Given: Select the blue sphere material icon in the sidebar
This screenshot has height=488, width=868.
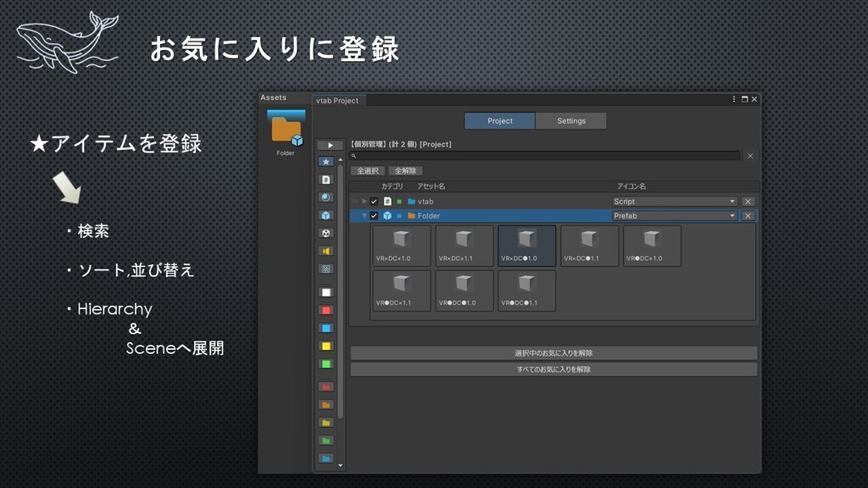Looking at the screenshot, I should click(x=326, y=197).
